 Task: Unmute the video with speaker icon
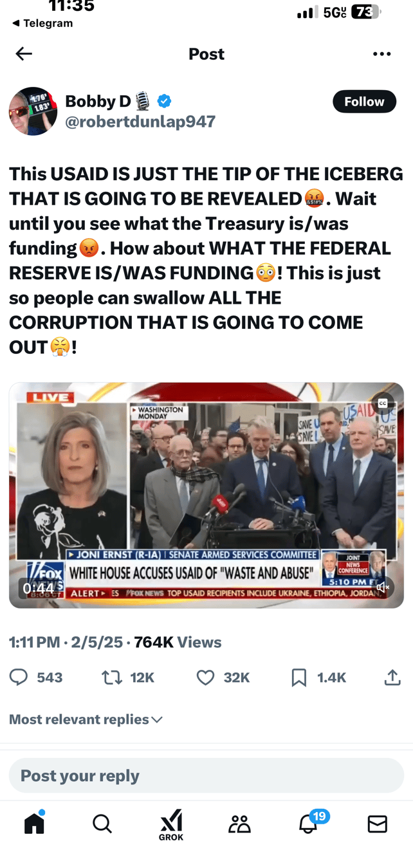[x=383, y=587]
